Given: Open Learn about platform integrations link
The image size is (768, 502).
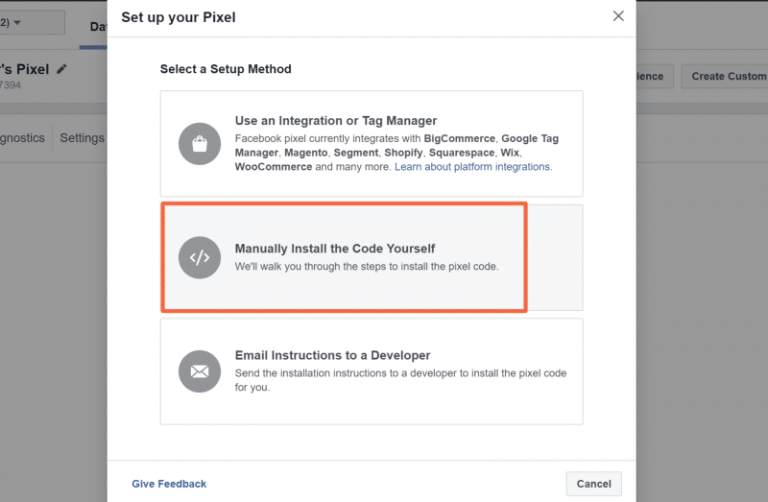Looking at the screenshot, I should 473,167.
